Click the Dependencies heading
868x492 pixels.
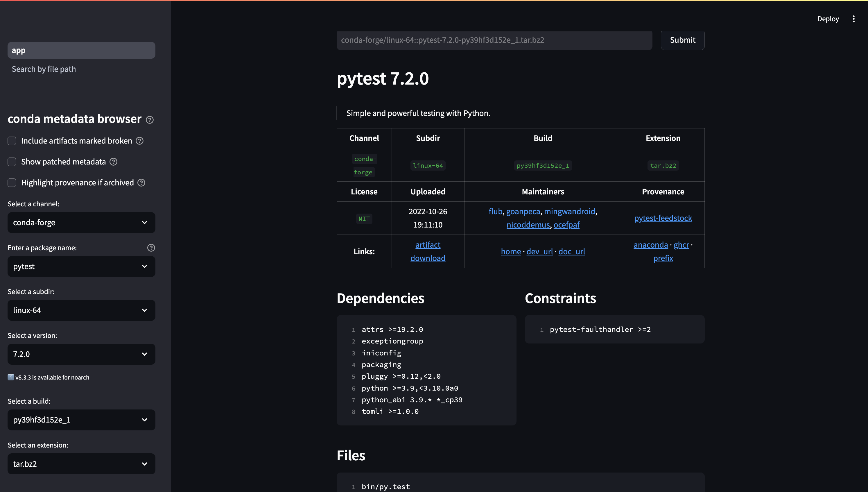tap(380, 298)
